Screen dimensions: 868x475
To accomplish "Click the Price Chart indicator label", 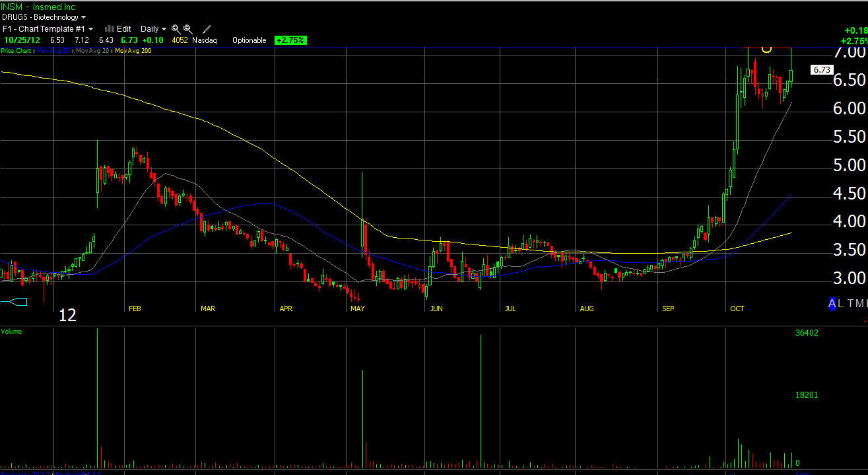I will coord(17,51).
